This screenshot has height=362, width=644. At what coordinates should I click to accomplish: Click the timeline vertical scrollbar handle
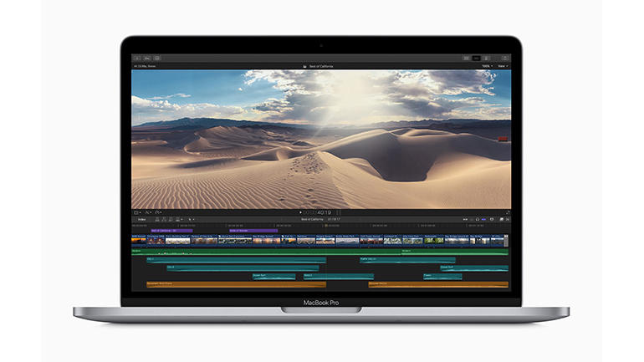(x=506, y=241)
